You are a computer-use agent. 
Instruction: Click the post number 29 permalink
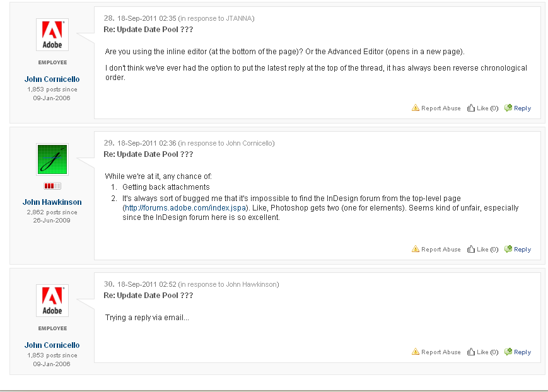click(x=108, y=143)
